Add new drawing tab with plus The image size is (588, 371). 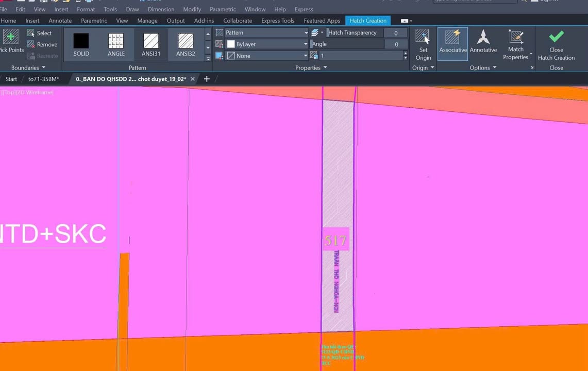click(x=207, y=79)
